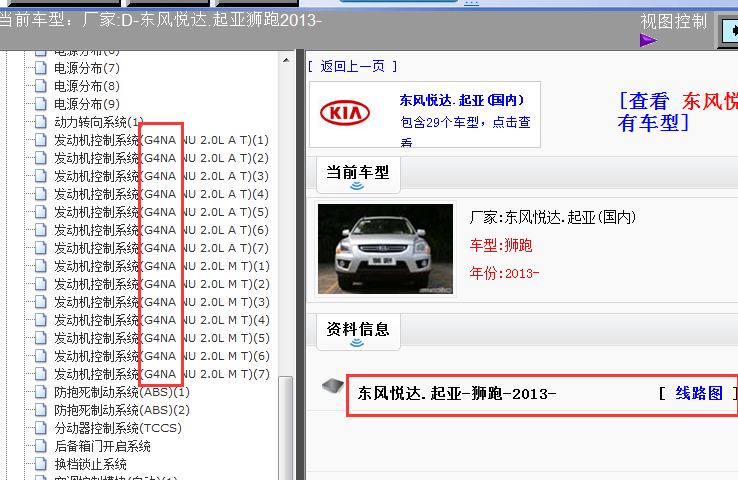Open the 电源分布(7) tree entry
The width and height of the screenshot is (738, 480).
coord(87,68)
